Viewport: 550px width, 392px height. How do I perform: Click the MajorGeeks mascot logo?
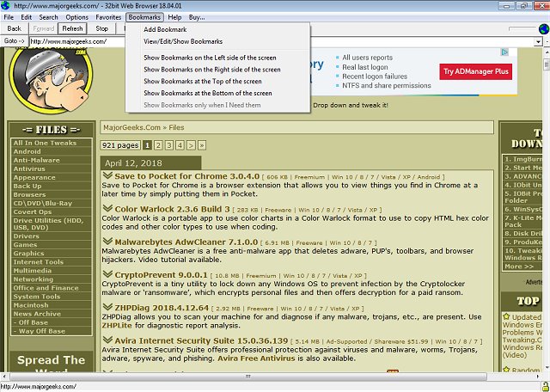pos(52,80)
